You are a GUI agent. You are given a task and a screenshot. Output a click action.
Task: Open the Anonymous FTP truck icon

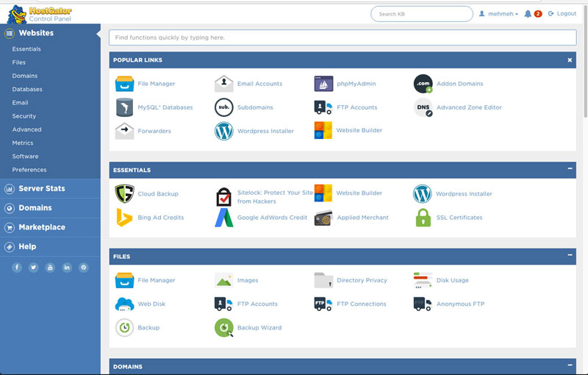423,304
